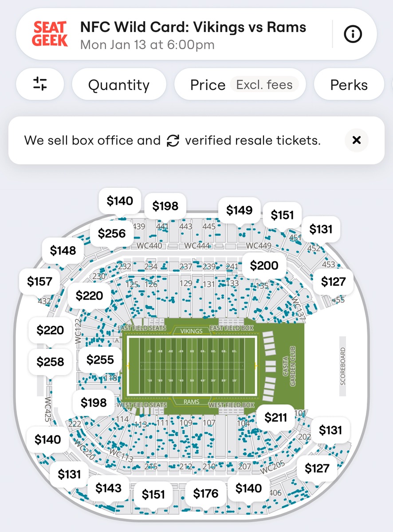Screen dimensions: 393x532
Task: Select the $143 price marker
Action: coord(108,488)
